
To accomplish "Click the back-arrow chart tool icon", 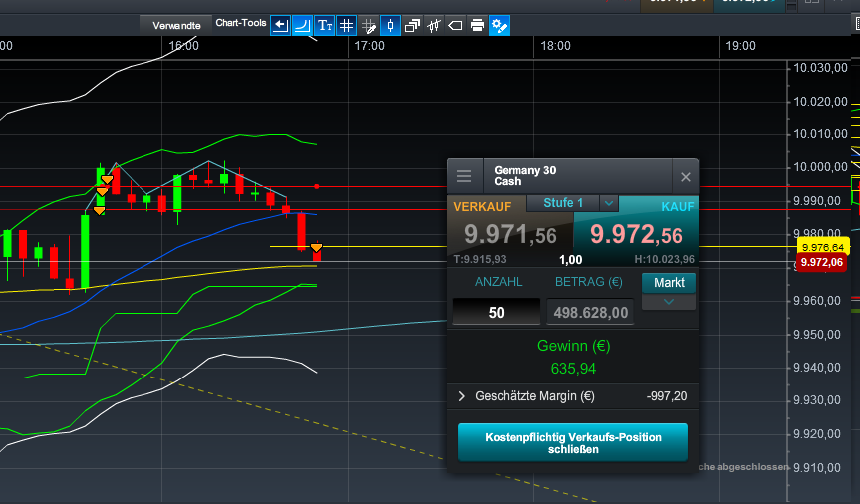I will coord(280,25).
